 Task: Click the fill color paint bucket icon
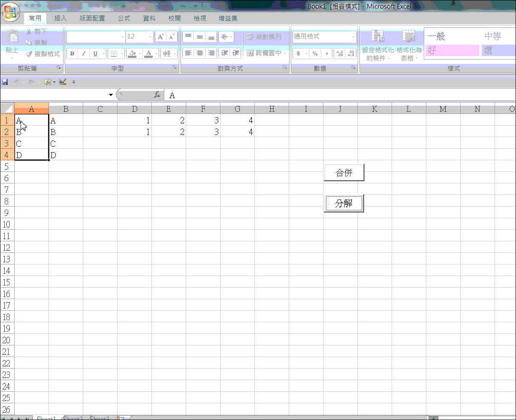132,54
